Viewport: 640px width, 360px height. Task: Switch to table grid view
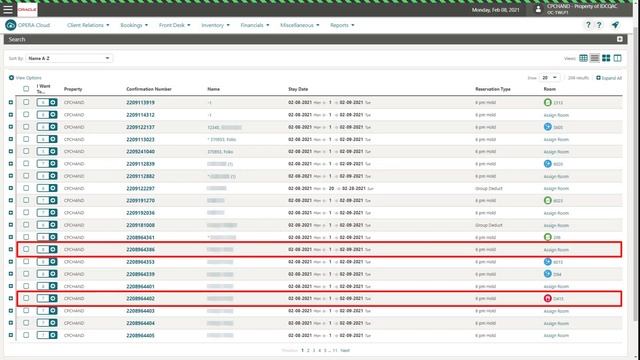pos(583,58)
